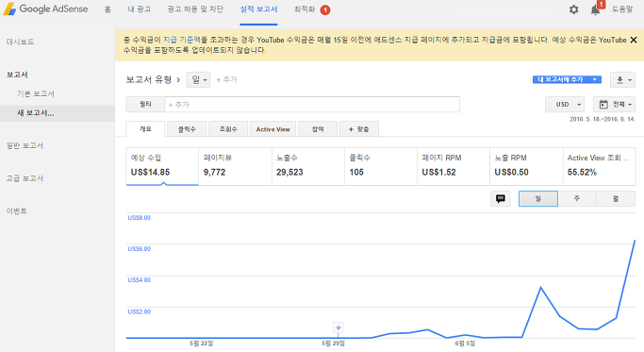Image resolution: width=644 pixels, height=352 pixels.
Task: Click the 5월 22일 axis label
Action: [201, 344]
